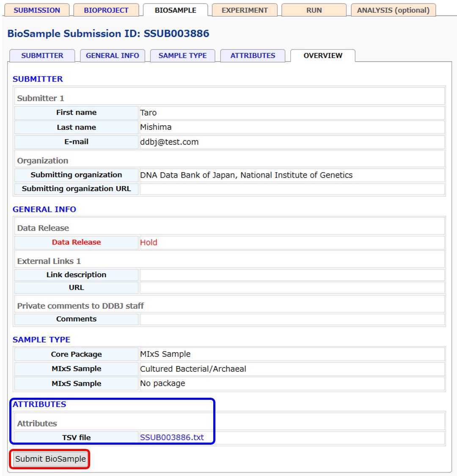Click the ANALYSIS (optional) tab
Screen dimensions: 457x476
[x=393, y=10]
